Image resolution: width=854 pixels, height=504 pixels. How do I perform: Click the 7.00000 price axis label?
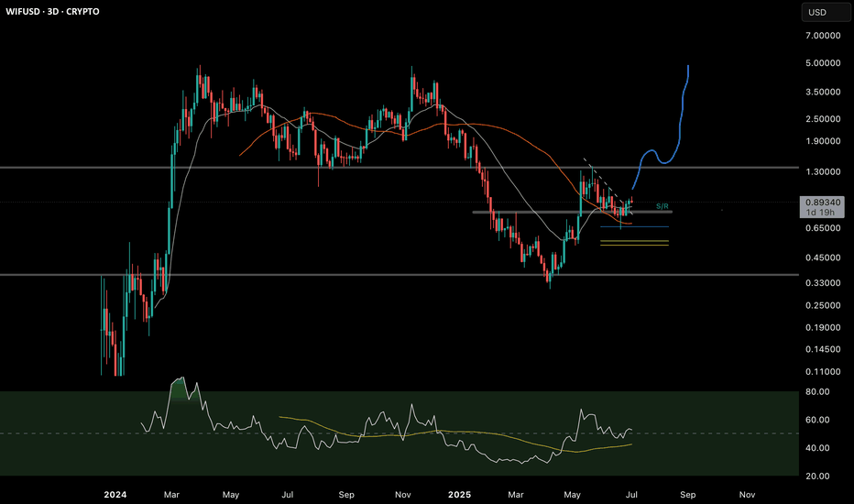[x=823, y=36]
